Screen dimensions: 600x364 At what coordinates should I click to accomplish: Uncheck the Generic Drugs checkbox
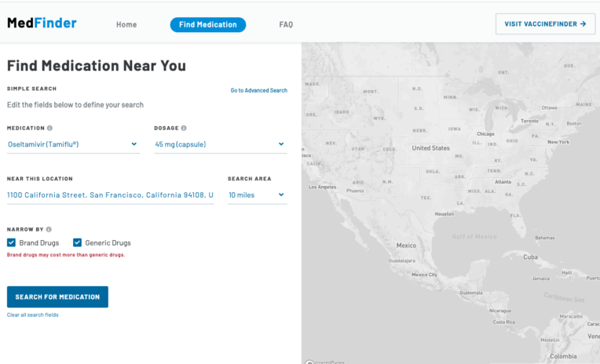click(78, 242)
